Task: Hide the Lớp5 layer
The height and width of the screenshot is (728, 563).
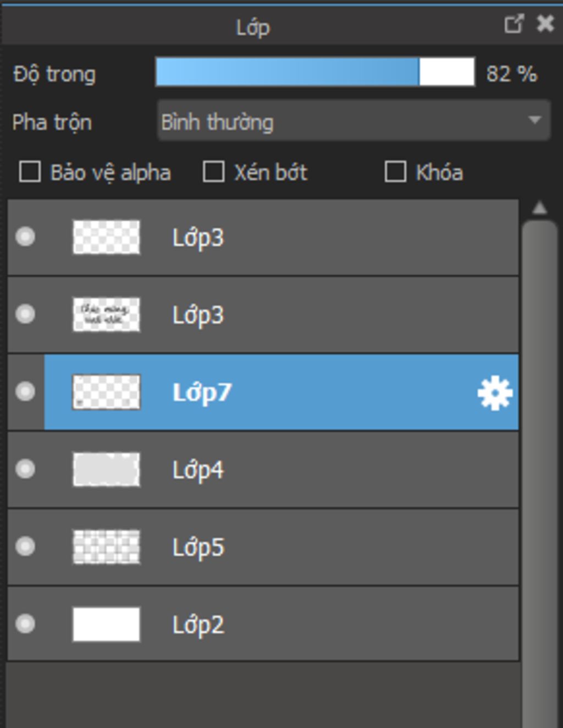Action: point(25,546)
